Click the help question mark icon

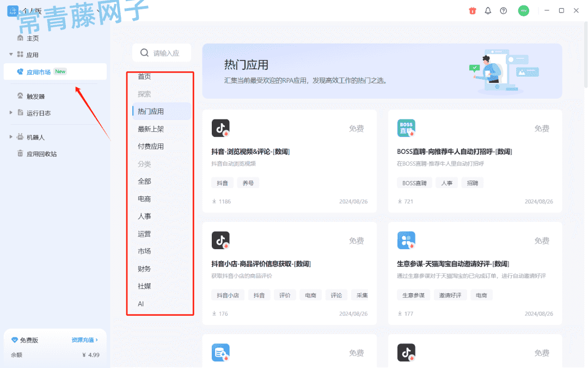click(503, 10)
